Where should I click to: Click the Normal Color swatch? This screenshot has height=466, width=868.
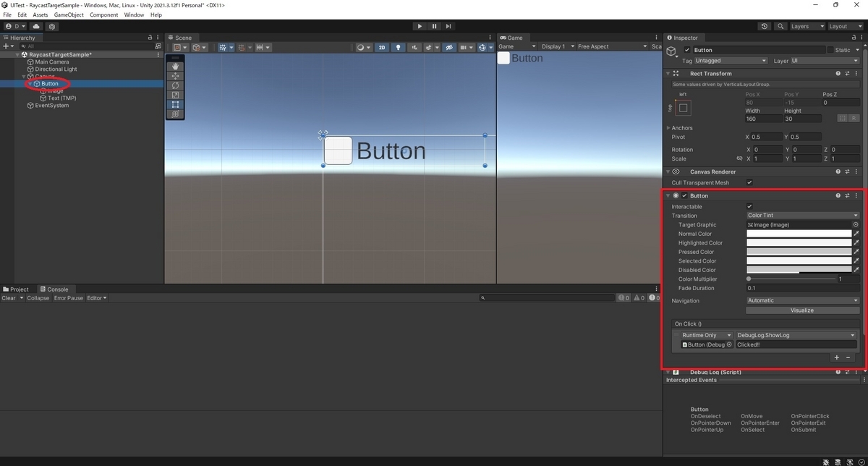tap(799, 234)
